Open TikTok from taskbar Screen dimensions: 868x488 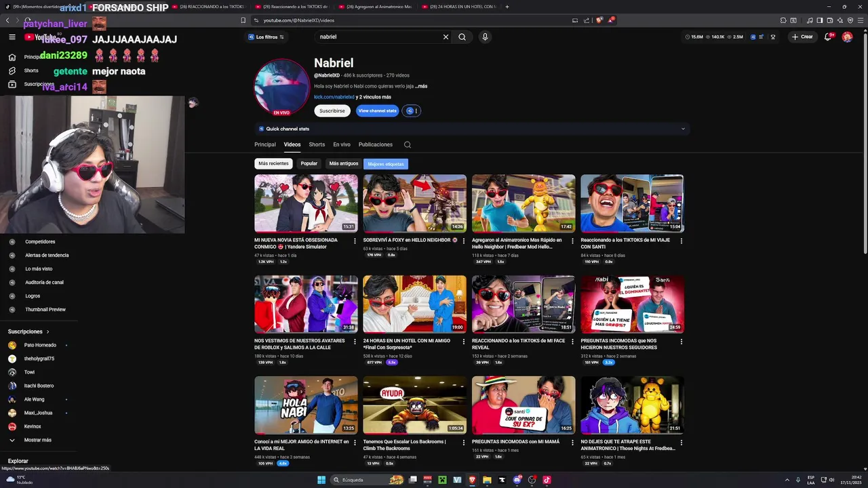click(x=547, y=480)
